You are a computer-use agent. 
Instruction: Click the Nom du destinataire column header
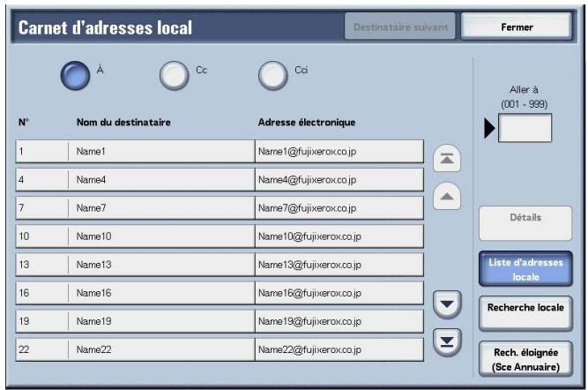coord(123,123)
